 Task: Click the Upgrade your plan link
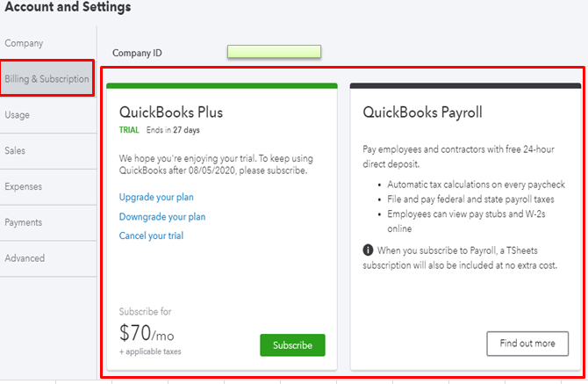pos(156,197)
